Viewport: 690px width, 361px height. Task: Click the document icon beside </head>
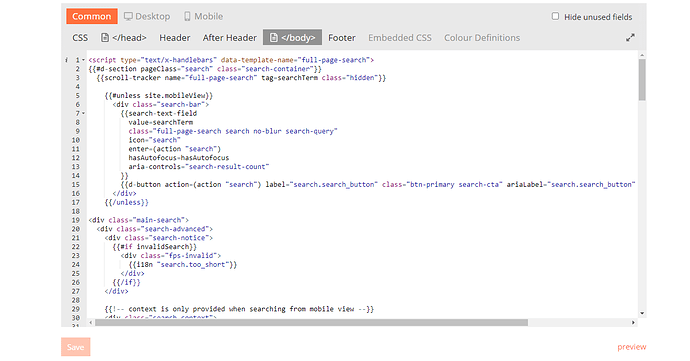(105, 38)
